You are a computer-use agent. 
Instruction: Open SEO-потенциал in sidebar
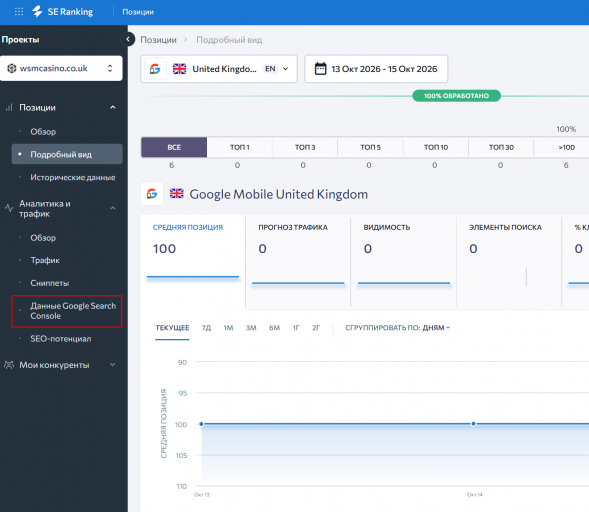pyautogui.click(x=60, y=339)
